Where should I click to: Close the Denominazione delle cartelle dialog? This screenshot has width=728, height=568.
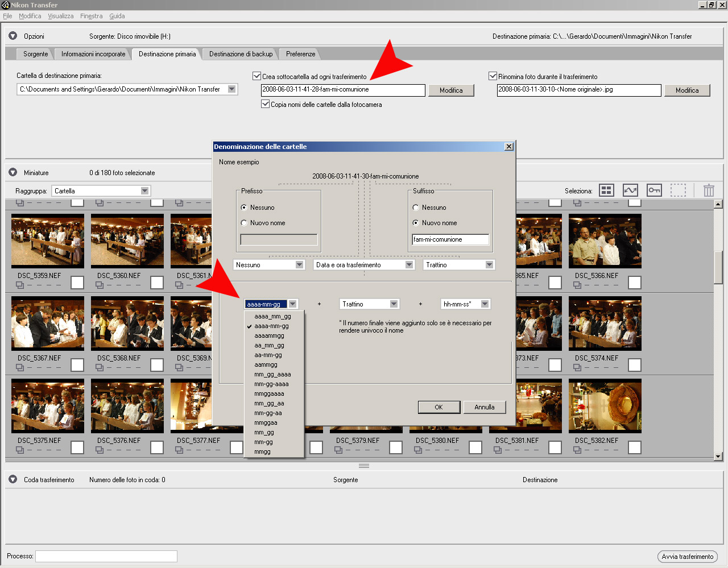(509, 147)
